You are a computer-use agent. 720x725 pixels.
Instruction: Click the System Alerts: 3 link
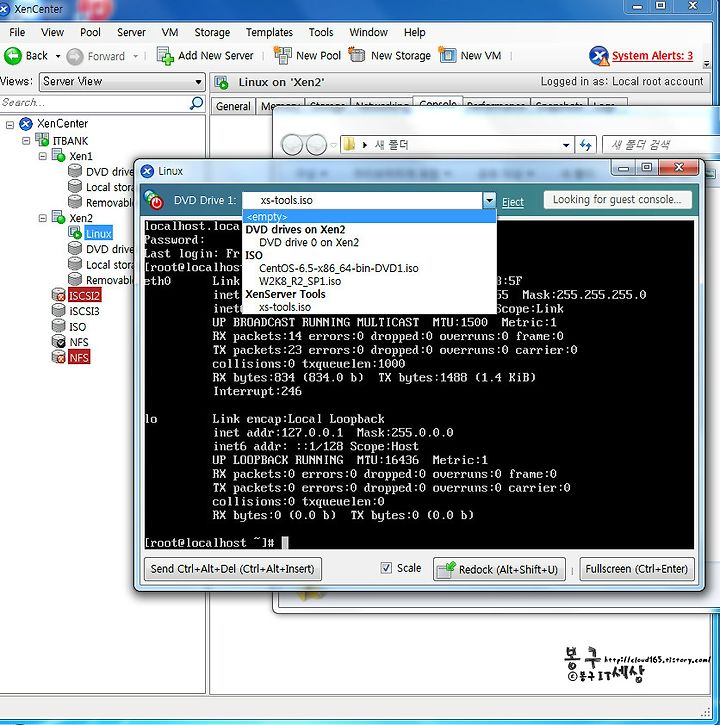pyautogui.click(x=652, y=55)
